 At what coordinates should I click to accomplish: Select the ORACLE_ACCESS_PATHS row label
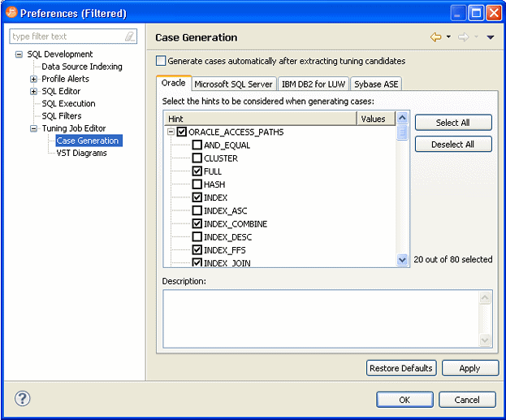236,132
